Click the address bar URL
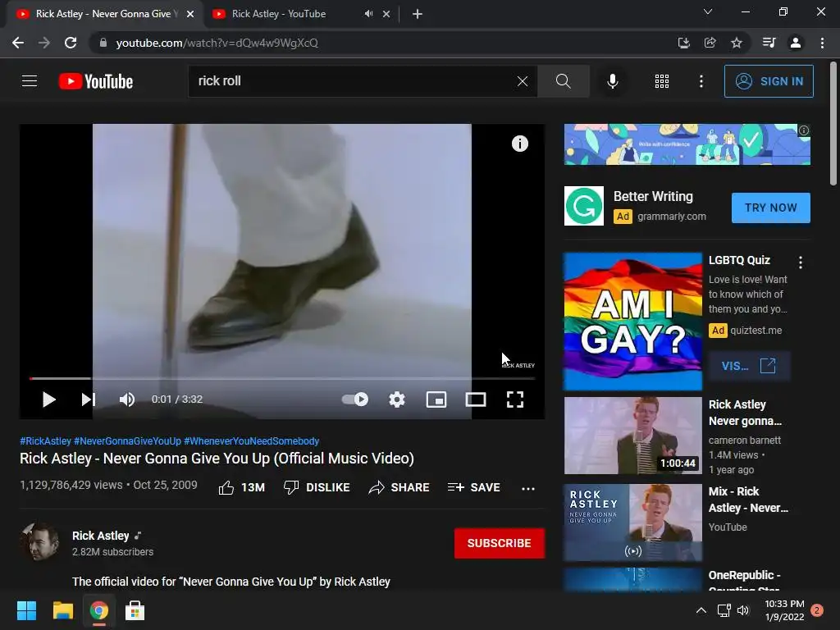The height and width of the screenshot is (630, 840). click(x=217, y=43)
